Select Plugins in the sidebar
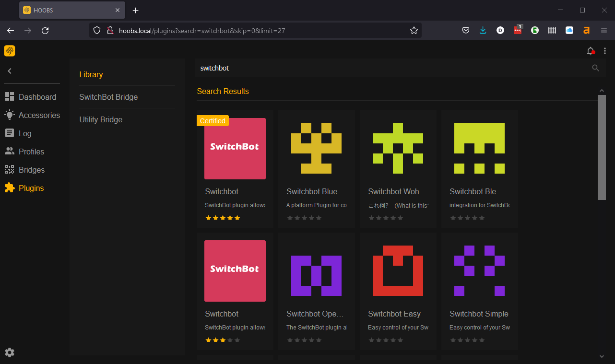 point(31,188)
